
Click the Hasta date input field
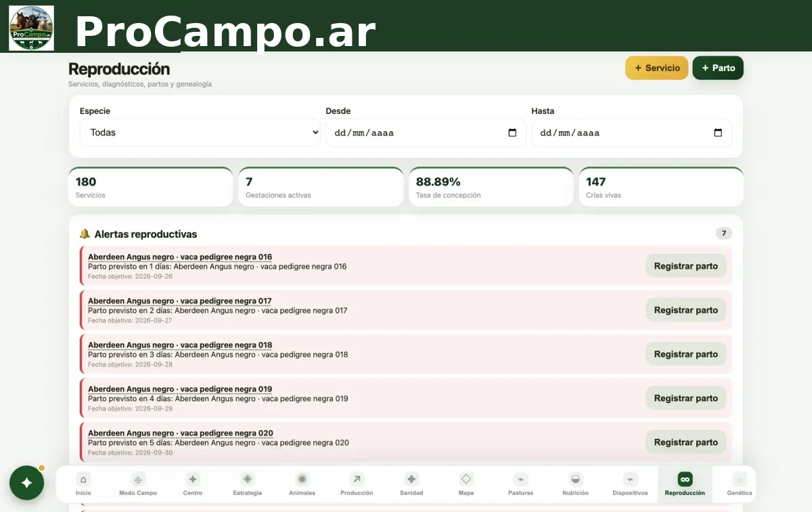(631, 133)
